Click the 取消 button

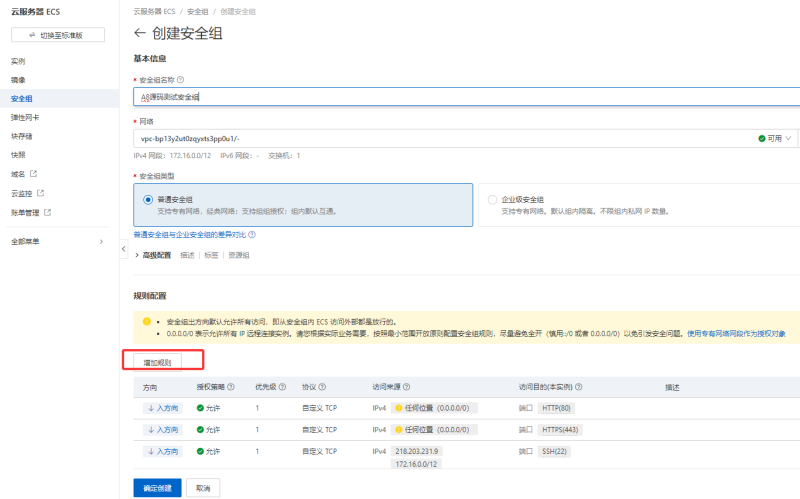(x=203, y=488)
